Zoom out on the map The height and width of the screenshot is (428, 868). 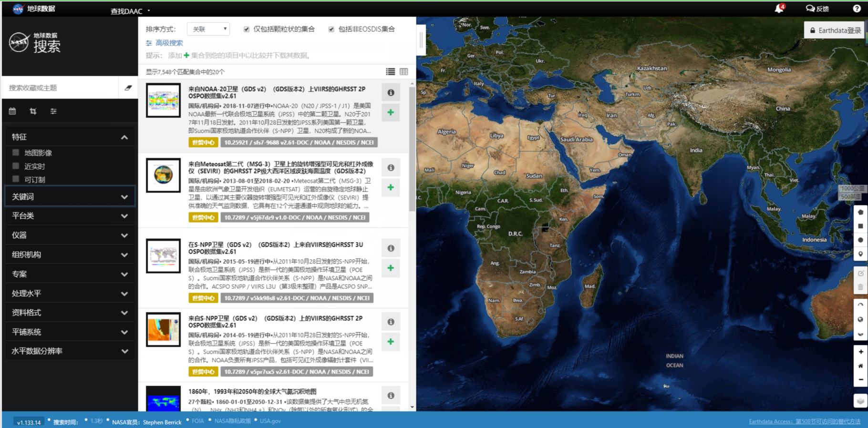[x=860, y=379]
